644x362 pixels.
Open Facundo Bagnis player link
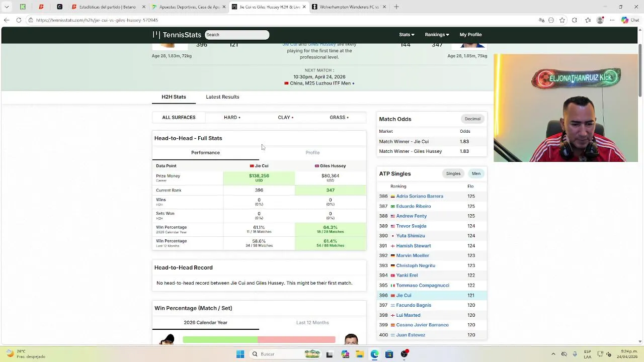414,305
